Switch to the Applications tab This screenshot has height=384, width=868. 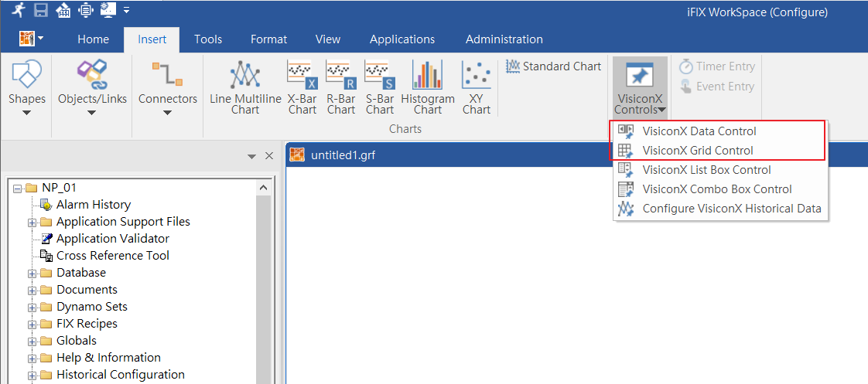coord(402,39)
